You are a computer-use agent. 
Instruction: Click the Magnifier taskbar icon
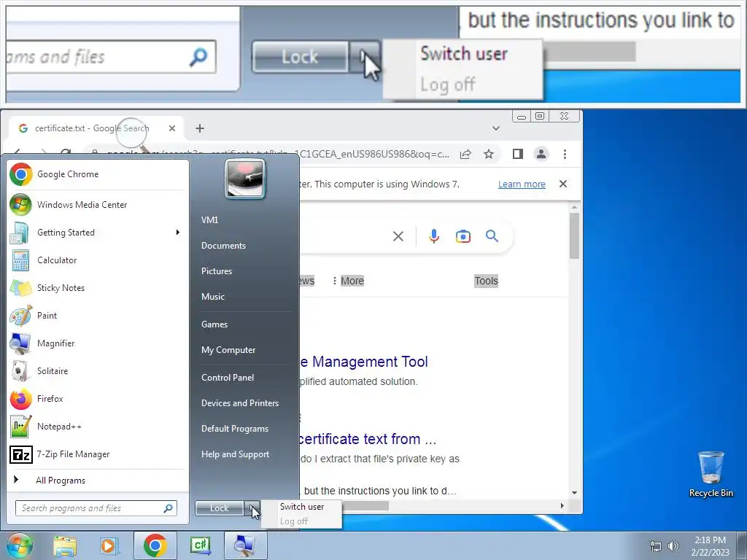(245, 545)
